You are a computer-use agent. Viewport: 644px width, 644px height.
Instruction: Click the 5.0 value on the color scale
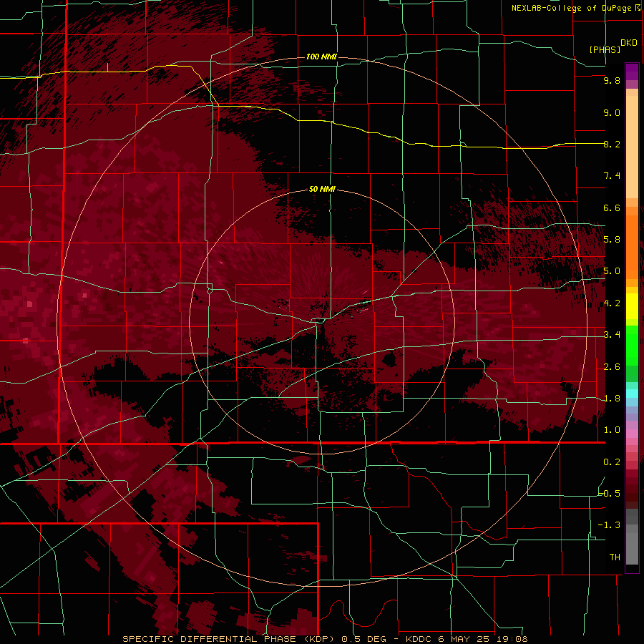click(612, 271)
